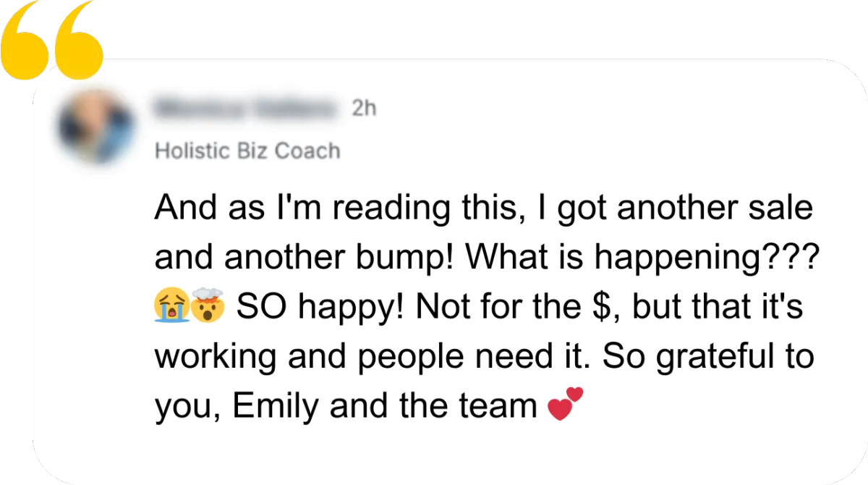Click the 2h timestamp
Viewport: 868px width, 485px height.
coord(364,109)
